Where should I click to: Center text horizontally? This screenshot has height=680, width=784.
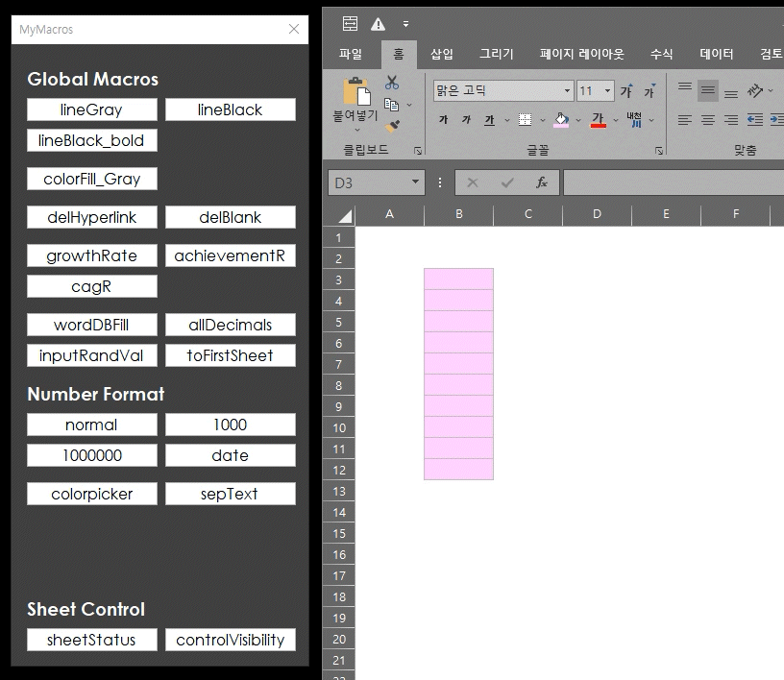[x=708, y=120]
